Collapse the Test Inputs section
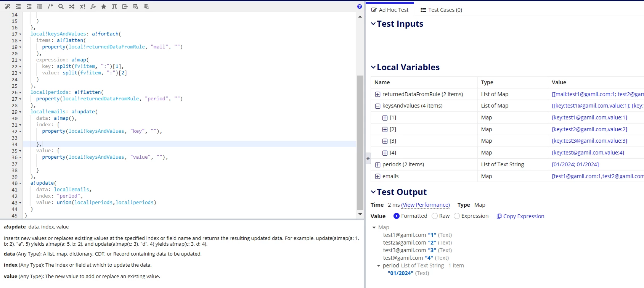The width and height of the screenshot is (644, 288). 373,24
